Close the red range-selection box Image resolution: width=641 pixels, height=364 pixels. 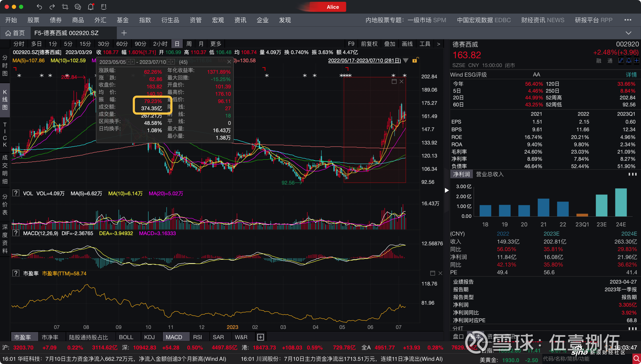tap(401, 82)
